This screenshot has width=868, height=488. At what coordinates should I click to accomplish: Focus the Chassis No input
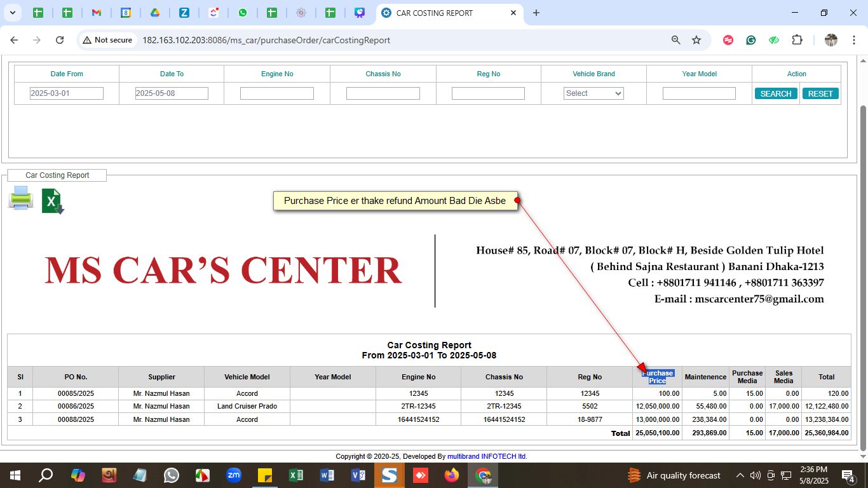383,93
